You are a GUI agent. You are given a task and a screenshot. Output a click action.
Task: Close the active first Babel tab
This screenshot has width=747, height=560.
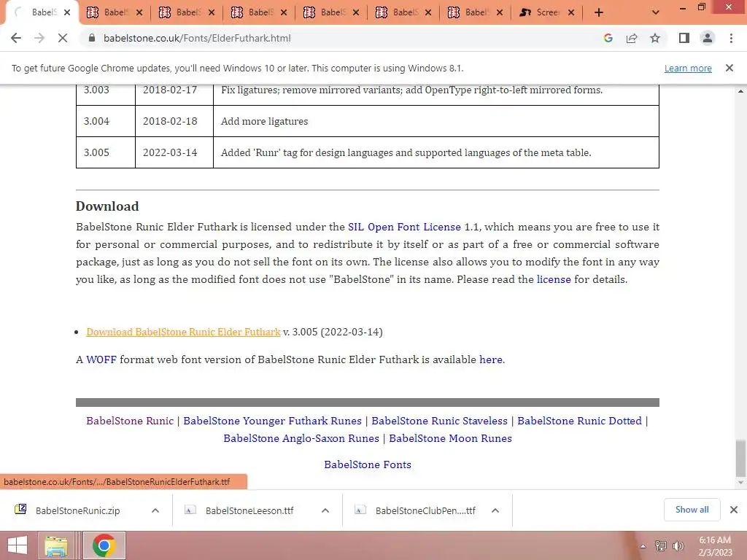67,12
